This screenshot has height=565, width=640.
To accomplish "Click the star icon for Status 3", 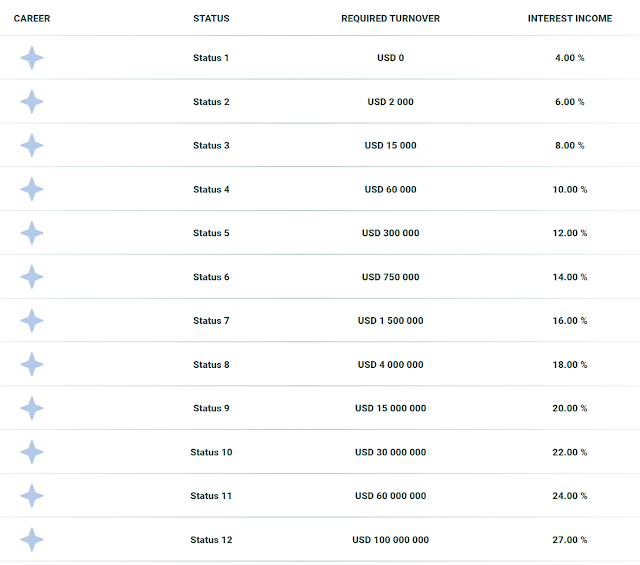I will 32,146.
